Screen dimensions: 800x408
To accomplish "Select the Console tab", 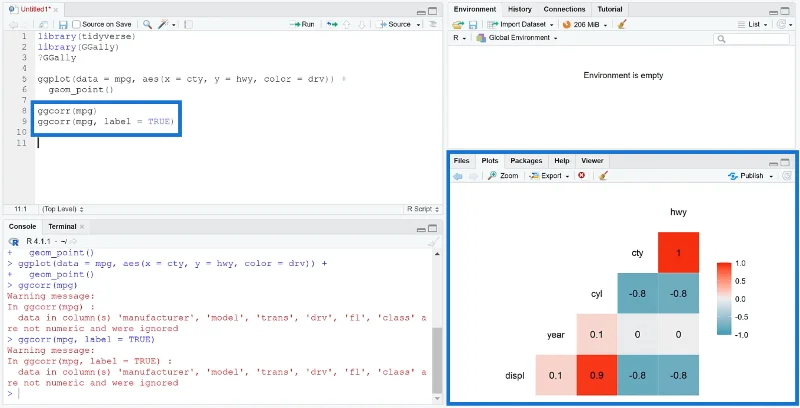I will tap(22, 226).
